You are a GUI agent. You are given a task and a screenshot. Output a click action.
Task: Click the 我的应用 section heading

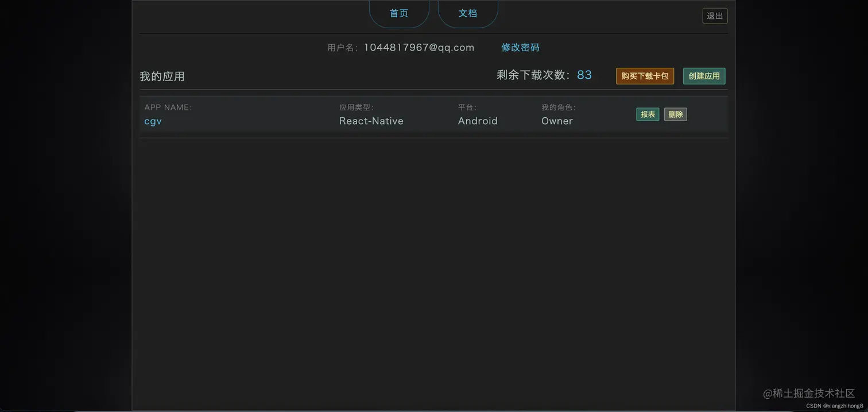pyautogui.click(x=162, y=75)
